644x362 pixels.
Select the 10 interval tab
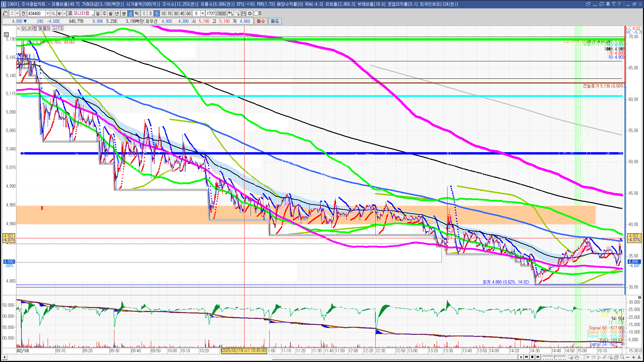pyautogui.click(x=163, y=13)
